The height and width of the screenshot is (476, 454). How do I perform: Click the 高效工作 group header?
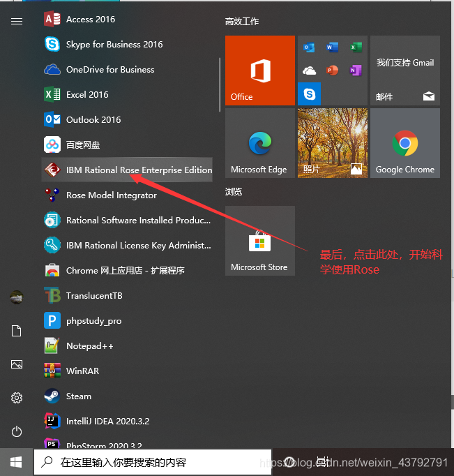[242, 22]
